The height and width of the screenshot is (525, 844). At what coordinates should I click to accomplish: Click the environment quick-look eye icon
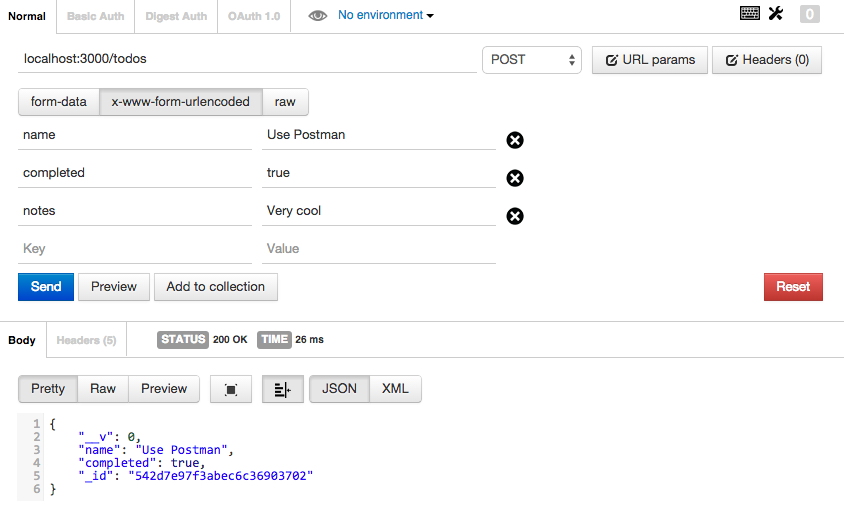(318, 16)
